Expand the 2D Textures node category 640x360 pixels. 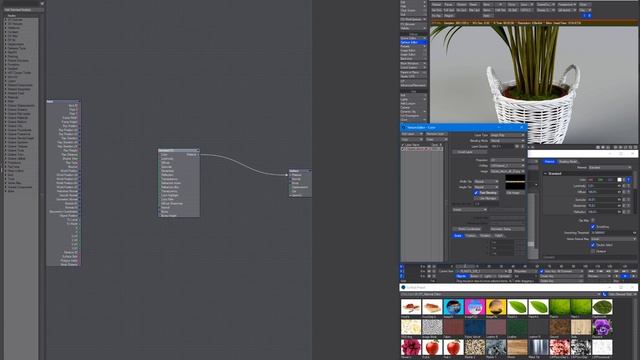6,20
